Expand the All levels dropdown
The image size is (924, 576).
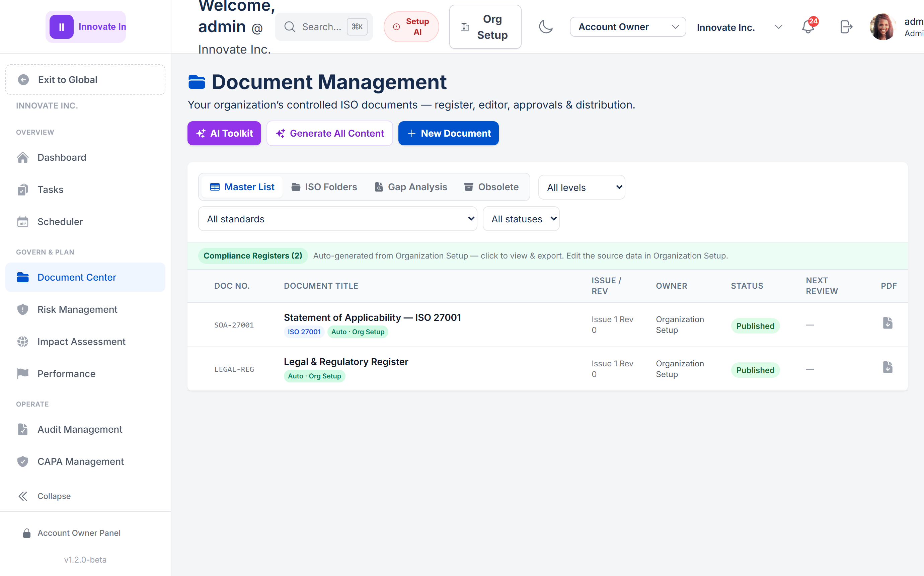click(582, 187)
